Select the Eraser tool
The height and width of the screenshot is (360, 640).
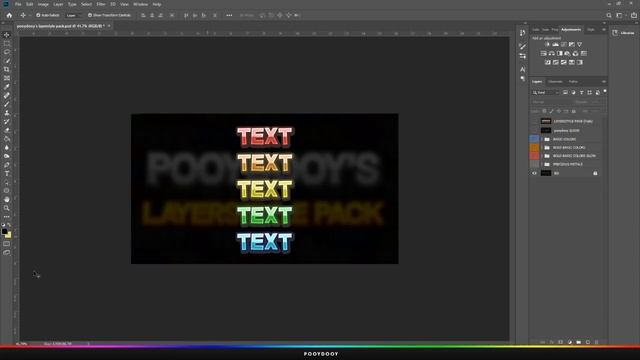(7, 130)
